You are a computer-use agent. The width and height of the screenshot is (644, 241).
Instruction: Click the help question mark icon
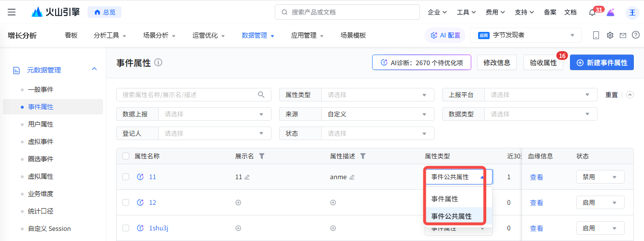coord(636,35)
